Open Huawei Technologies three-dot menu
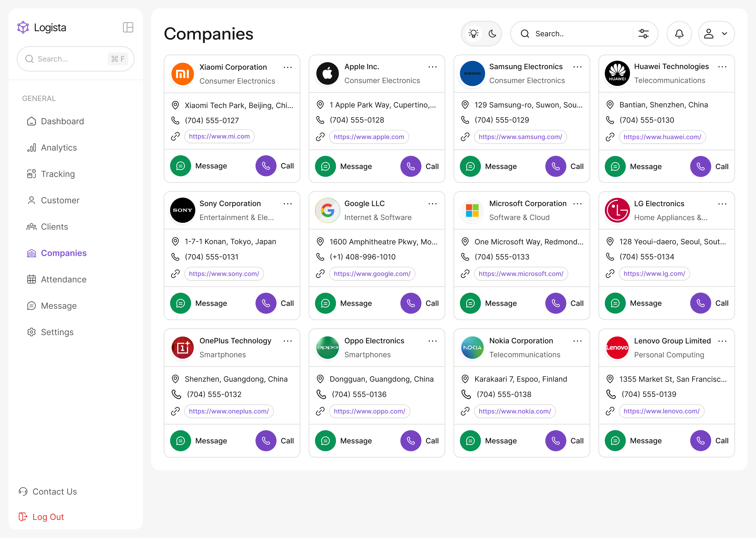The height and width of the screenshot is (538, 756). point(722,67)
